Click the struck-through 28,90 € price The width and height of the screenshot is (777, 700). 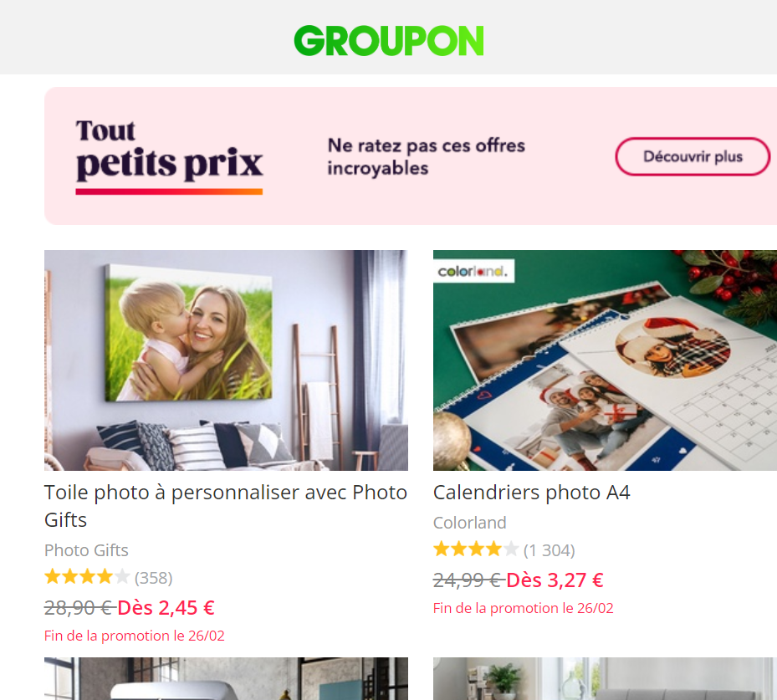[79, 607]
